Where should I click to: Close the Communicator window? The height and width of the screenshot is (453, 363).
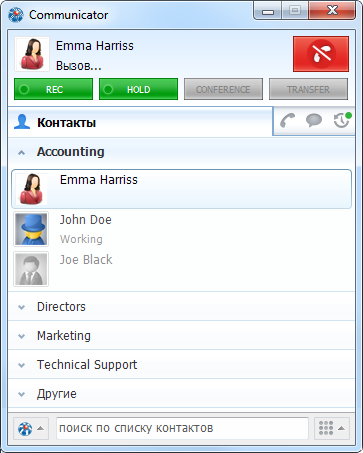click(x=332, y=11)
